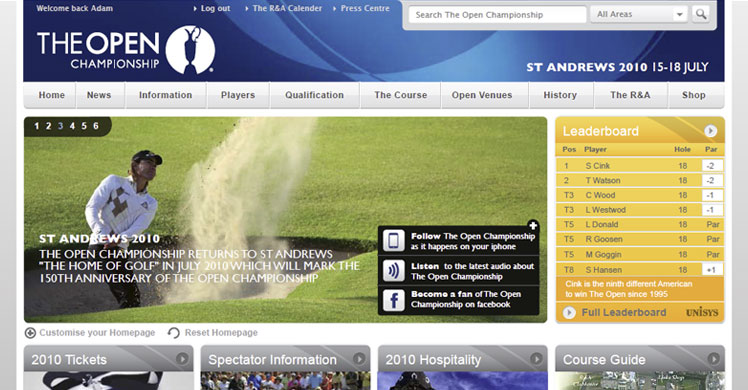748x390 pixels.
Task: Click the Listen audio speaker icon
Action: tap(394, 271)
